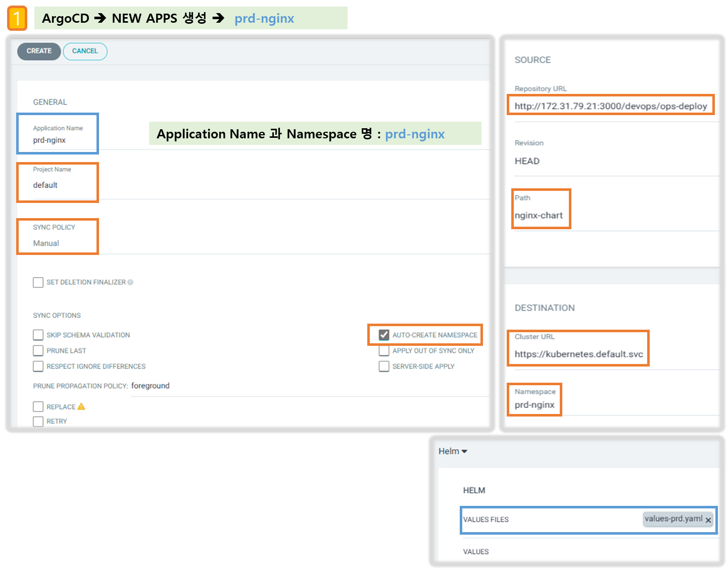
Task: Open the PRUNE PROPAGATION POLICY foreground dropdown
Action: coord(309,386)
